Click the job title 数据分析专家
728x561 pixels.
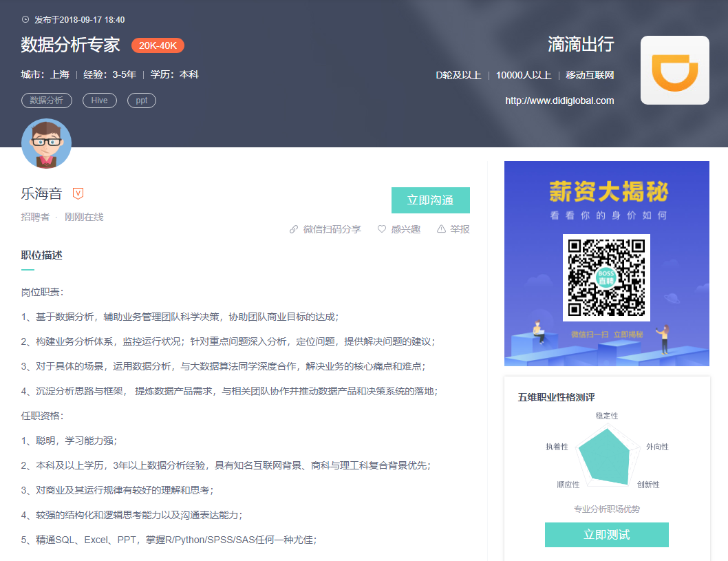coord(71,45)
